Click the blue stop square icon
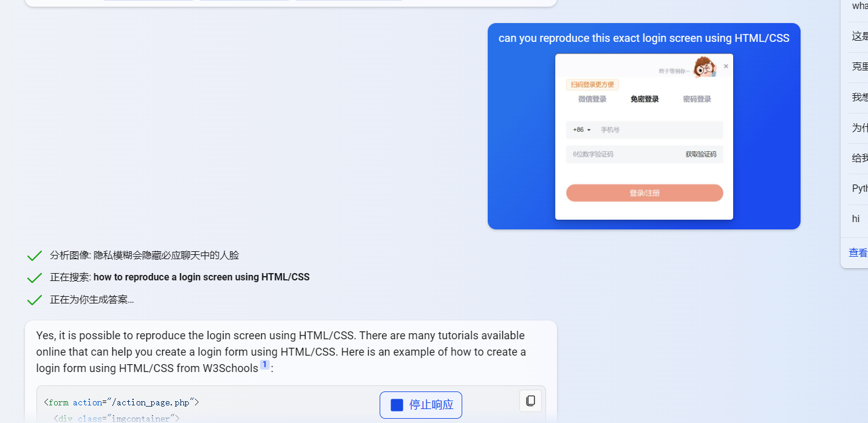 [x=397, y=405]
